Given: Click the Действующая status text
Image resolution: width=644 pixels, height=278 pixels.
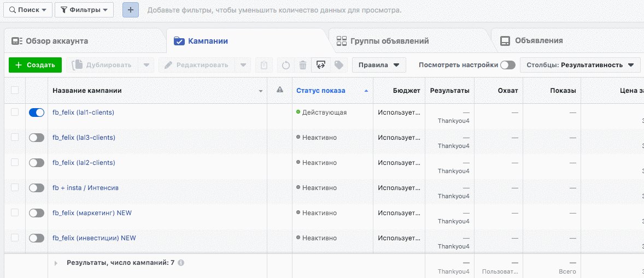Looking at the screenshot, I should pos(325,113).
